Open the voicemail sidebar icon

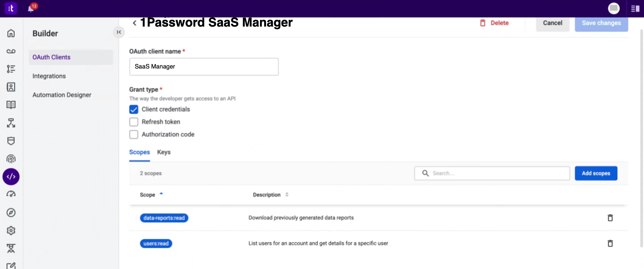tap(11, 51)
